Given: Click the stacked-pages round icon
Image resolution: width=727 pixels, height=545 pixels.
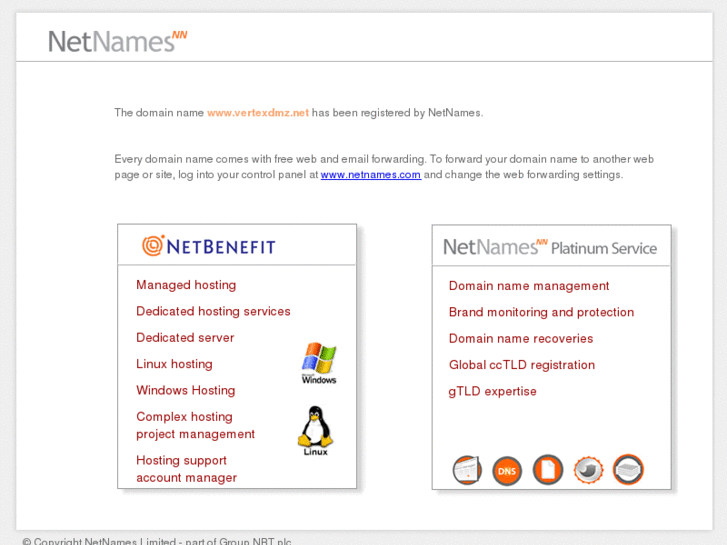Looking at the screenshot, I should [628, 469].
